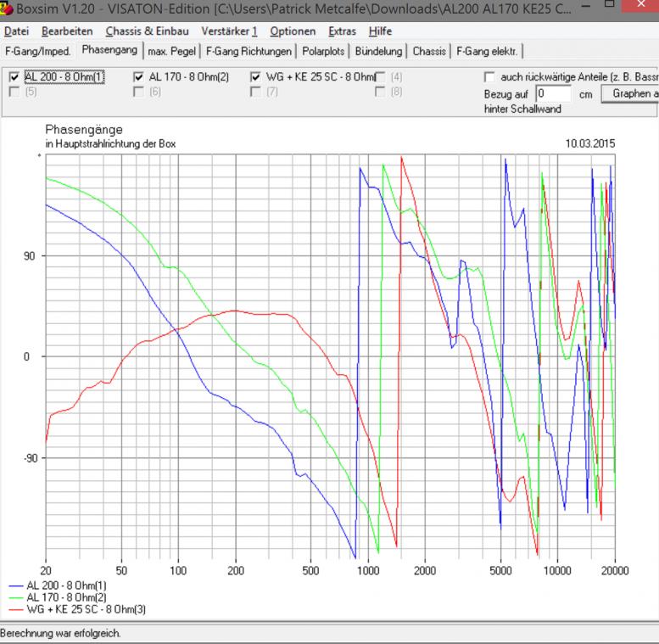Toggle the AL 170 - 8 Ohm(2) checkbox
This screenshot has height=644, width=659.
139,77
